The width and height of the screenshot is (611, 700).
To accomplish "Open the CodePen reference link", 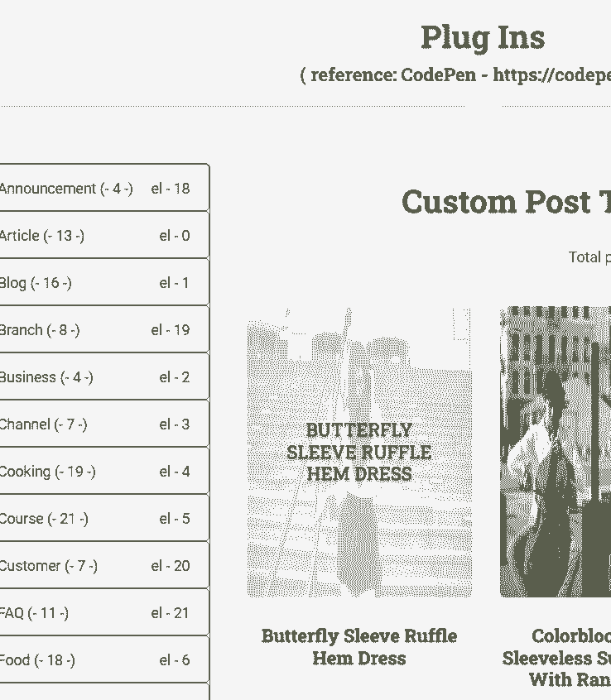I will coord(551,75).
